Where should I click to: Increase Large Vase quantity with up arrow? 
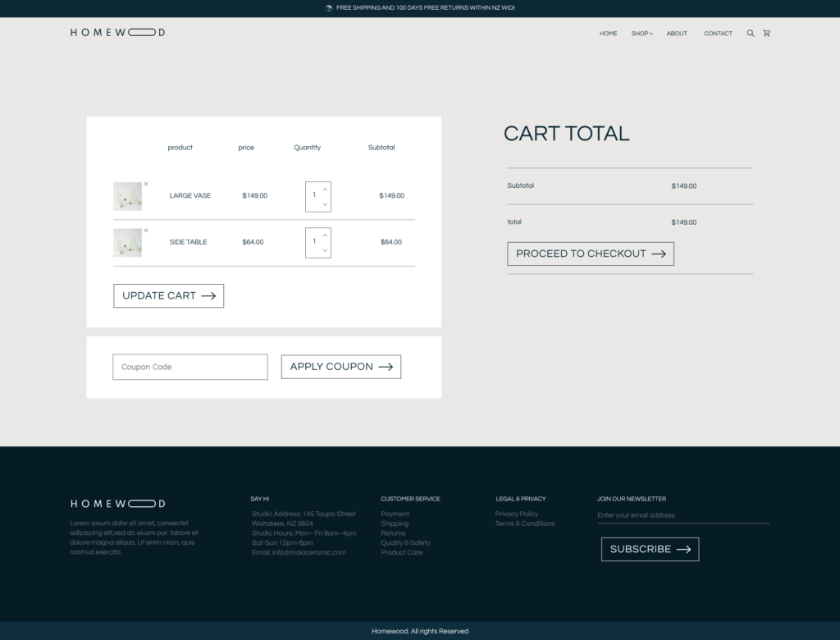tap(325, 190)
